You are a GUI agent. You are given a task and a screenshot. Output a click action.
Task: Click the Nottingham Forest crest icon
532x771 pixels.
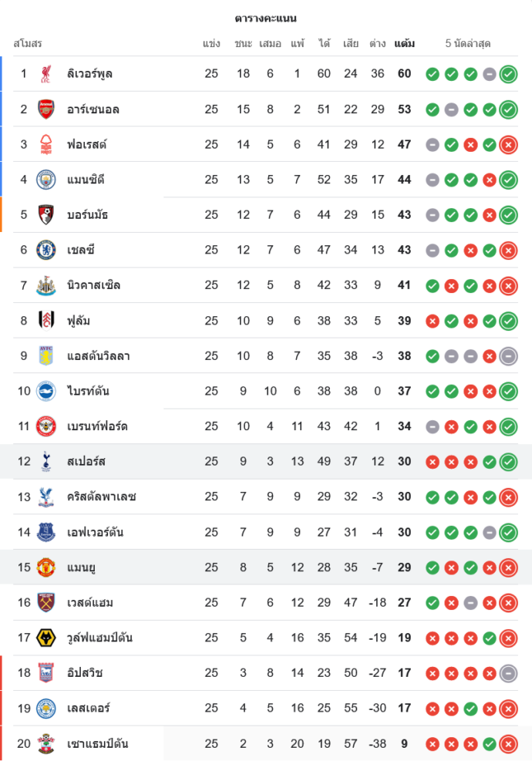tap(46, 144)
